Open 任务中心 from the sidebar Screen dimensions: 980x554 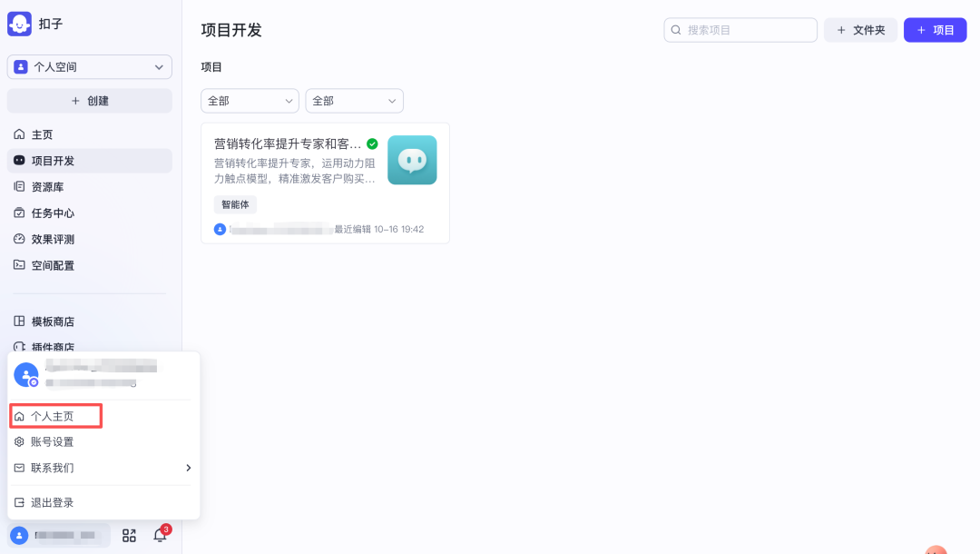click(89, 213)
